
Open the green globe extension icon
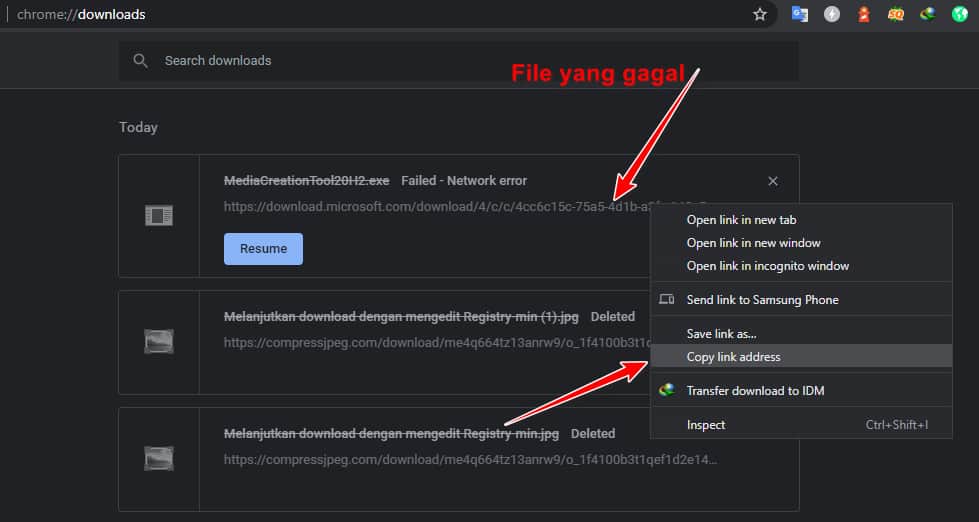[x=960, y=14]
